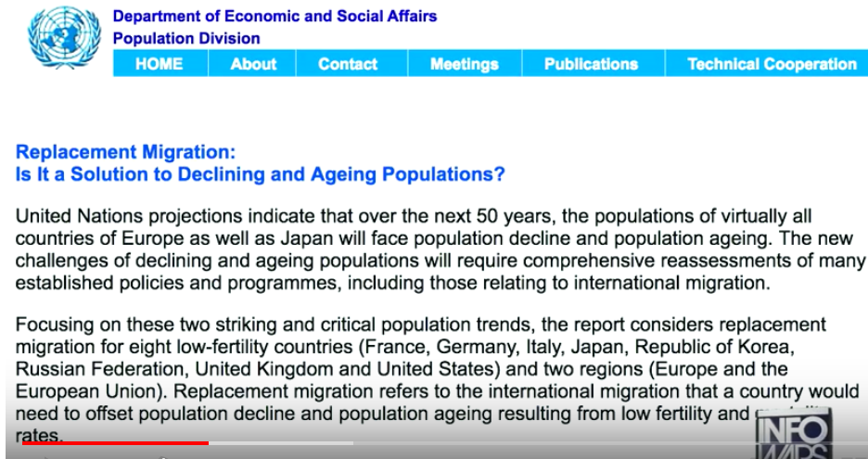The height and width of the screenshot is (459, 868).
Task: Click the Replacement Migration title heading
Action: [126, 152]
